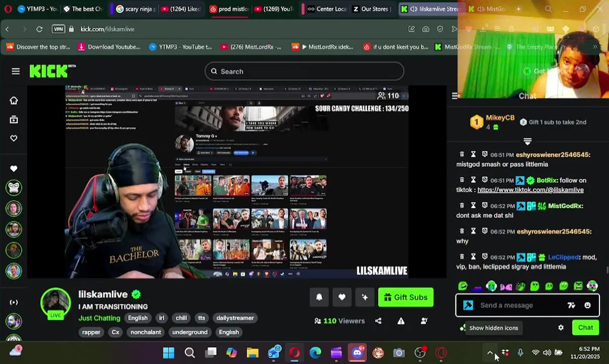Click the 'rapper' tag chip
609x364 pixels.
click(91, 332)
